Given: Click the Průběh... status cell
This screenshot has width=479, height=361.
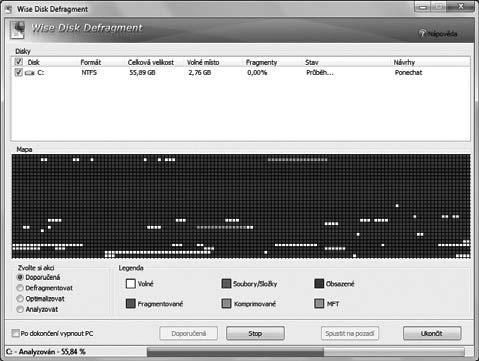Looking at the screenshot, I should pyautogui.click(x=320, y=72).
